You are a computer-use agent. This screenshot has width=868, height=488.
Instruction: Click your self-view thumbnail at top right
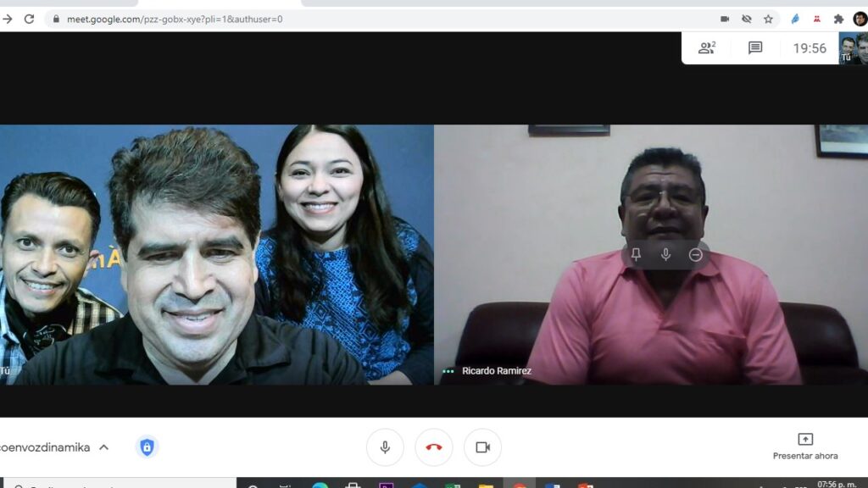pyautogui.click(x=853, y=48)
